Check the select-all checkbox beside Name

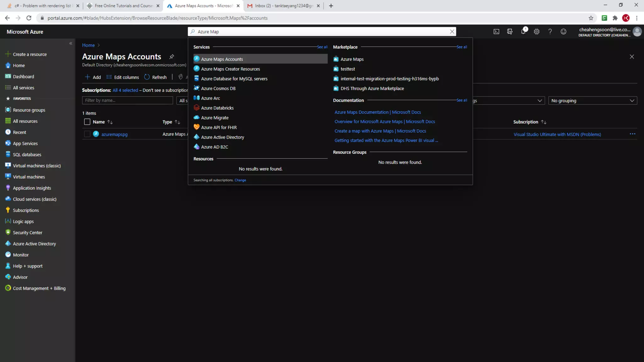point(87,122)
